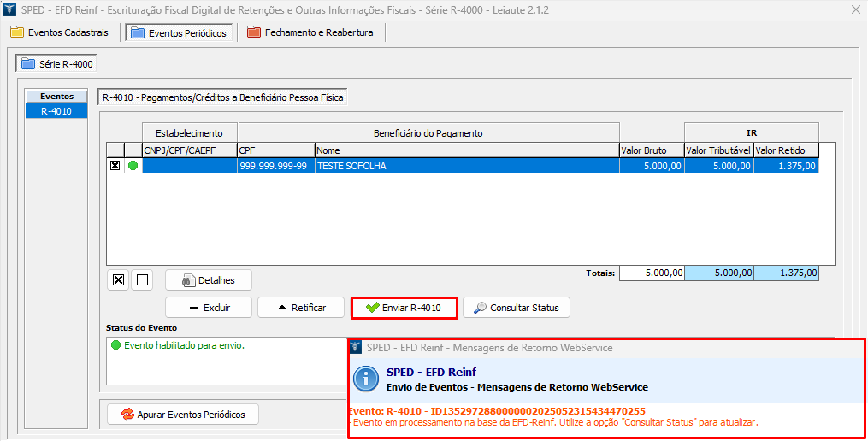868x441 pixels.
Task: Close the SPED EFD Reinf window
Action: click(855, 9)
